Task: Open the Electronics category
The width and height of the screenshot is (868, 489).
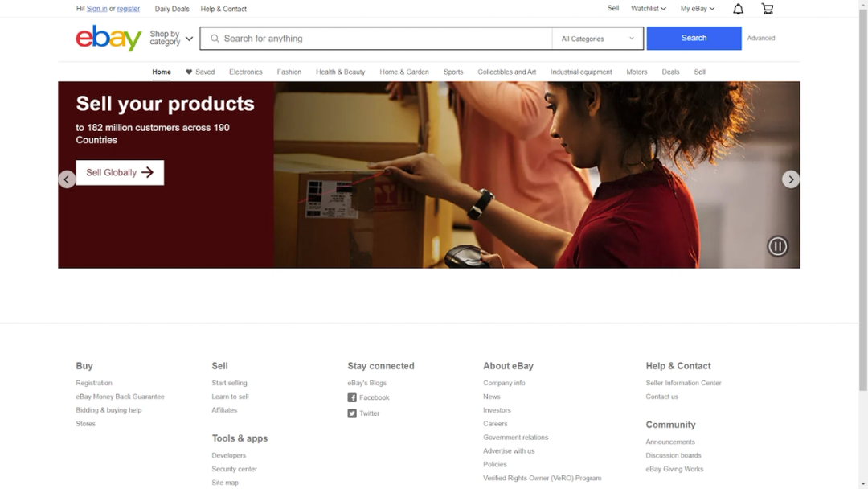Action: point(246,72)
